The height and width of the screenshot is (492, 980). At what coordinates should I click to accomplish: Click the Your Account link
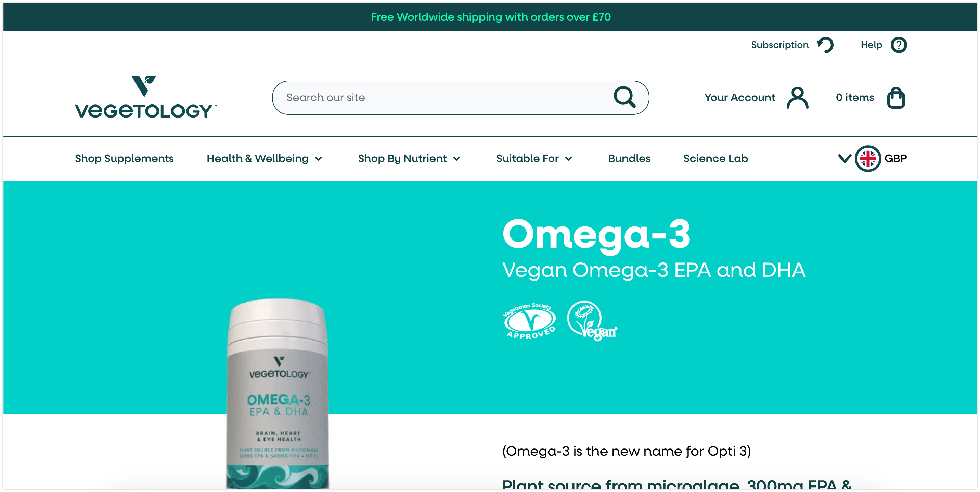[739, 98]
